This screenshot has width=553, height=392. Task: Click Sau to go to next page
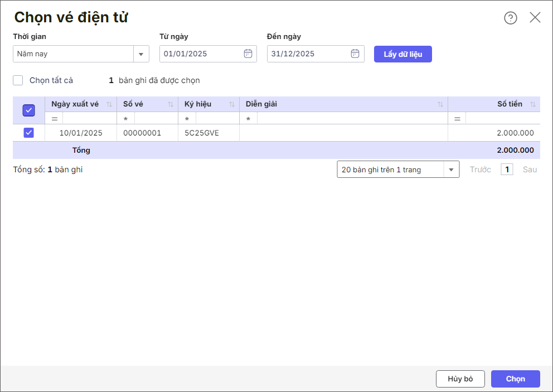pyautogui.click(x=530, y=170)
